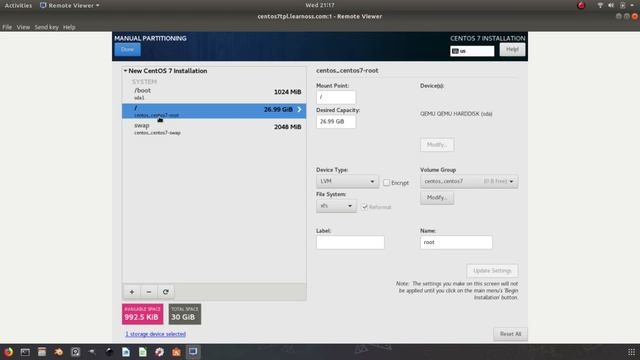
Task: Open the green spreadsheet Calc dock icon
Action: coord(142,352)
